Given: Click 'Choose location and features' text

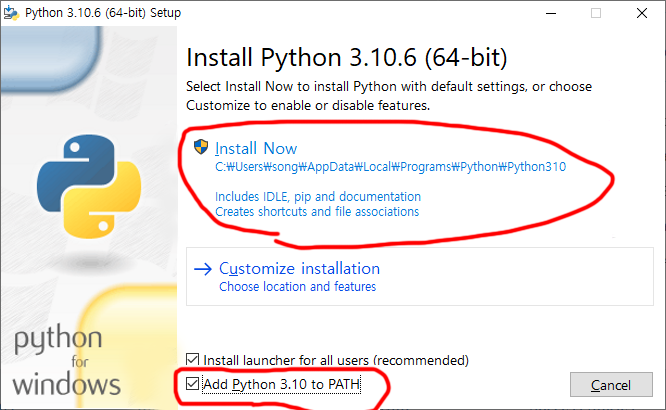Looking at the screenshot, I should click(x=297, y=287).
